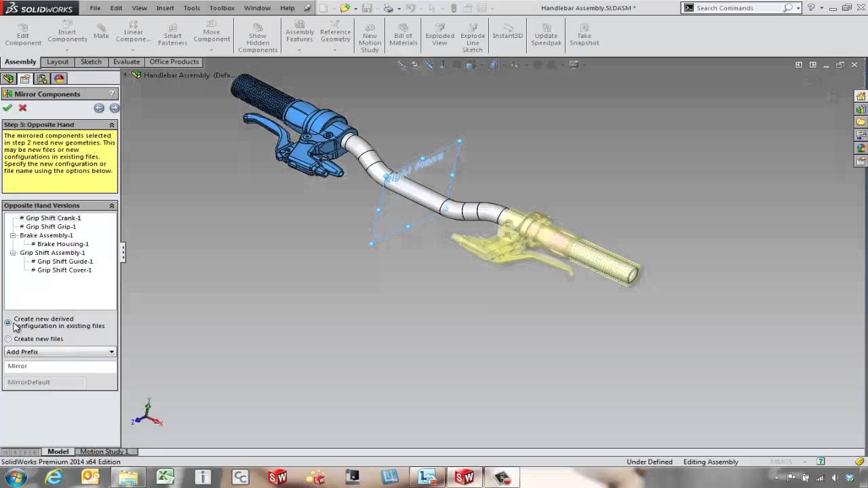The width and height of the screenshot is (868, 488).
Task: Expand Handlebar Assembly flyout tree node
Action: pyautogui.click(x=127, y=75)
